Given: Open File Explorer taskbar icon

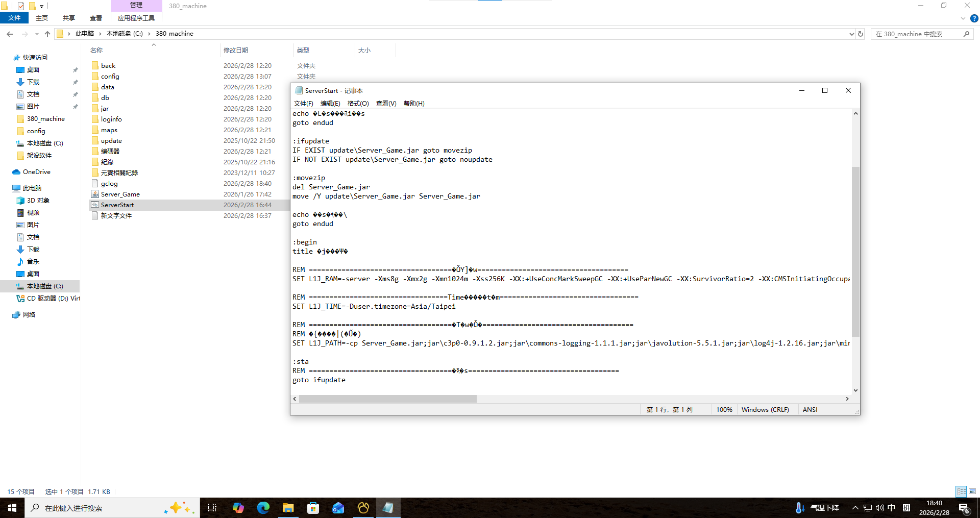Looking at the screenshot, I should [288, 508].
